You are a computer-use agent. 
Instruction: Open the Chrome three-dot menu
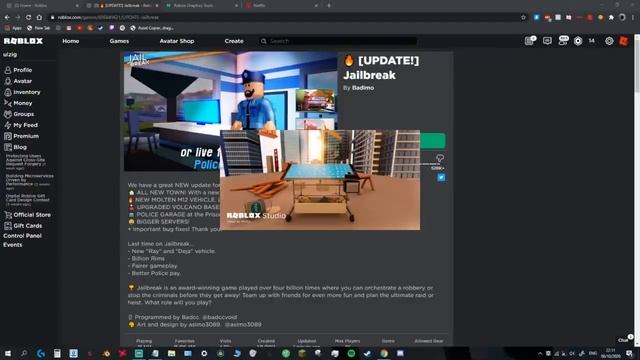633,18
